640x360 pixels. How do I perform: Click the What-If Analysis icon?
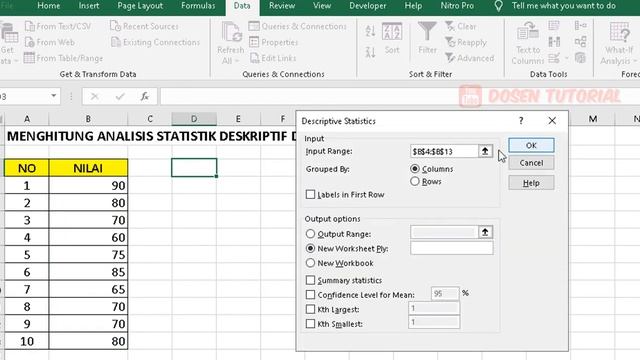(x=619, y=32)
